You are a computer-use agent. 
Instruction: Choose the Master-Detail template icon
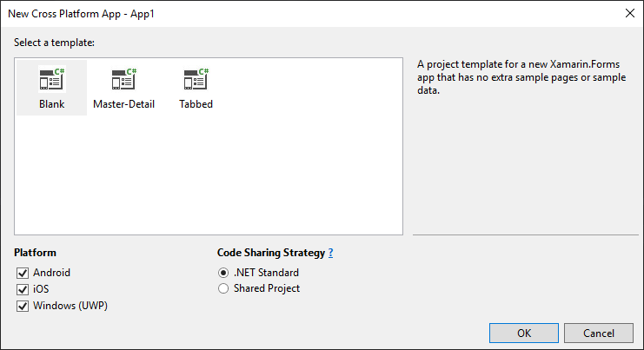click(123, 79)
